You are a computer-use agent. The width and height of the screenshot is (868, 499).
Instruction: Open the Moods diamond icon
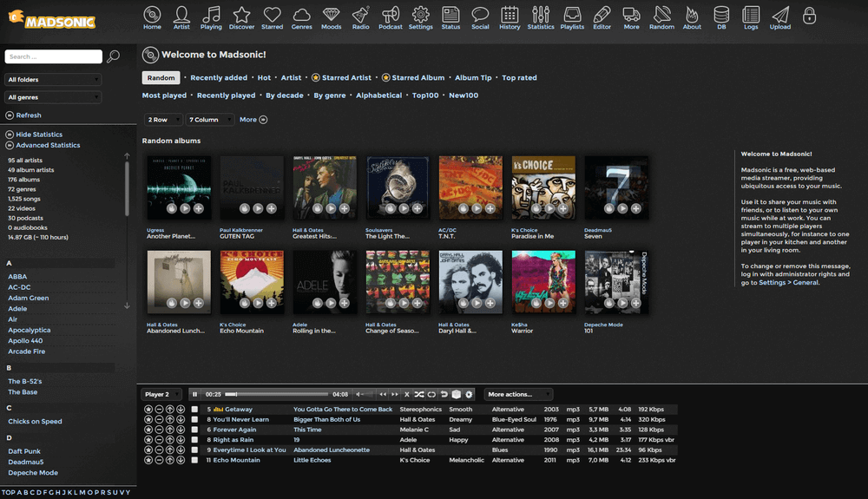click(332, 16)
